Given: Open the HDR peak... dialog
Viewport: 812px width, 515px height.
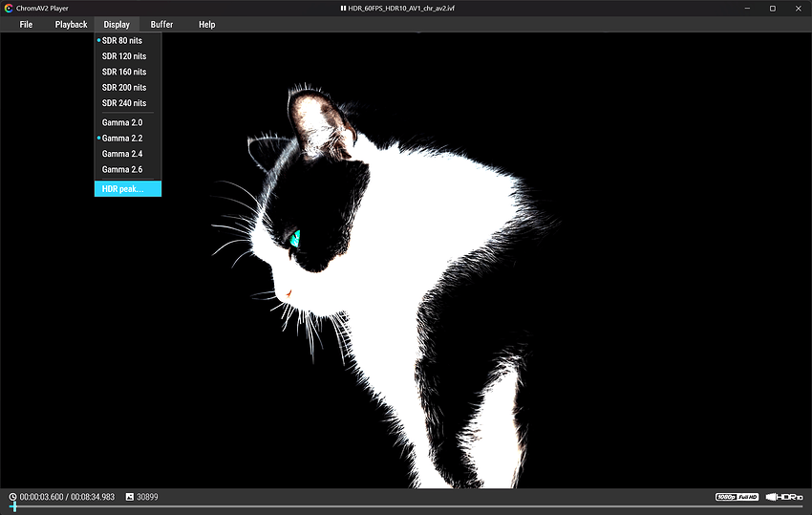Looking at the screenshot, I should [128, 188].
